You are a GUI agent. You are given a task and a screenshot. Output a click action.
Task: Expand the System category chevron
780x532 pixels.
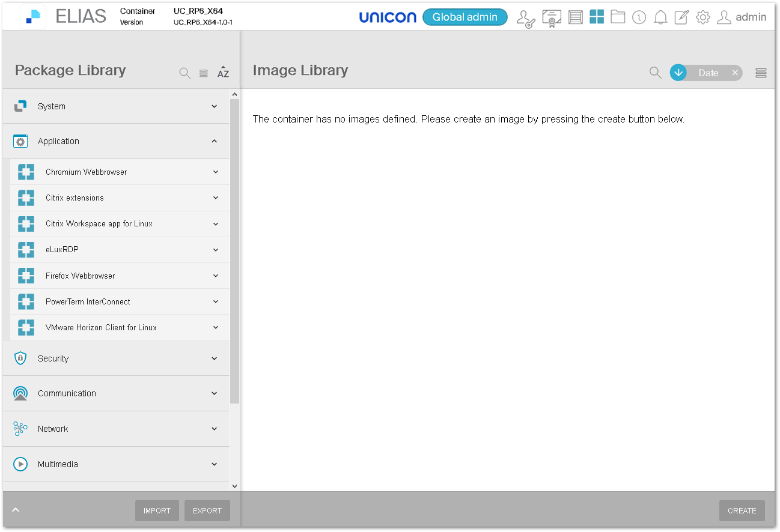pos(215,106)
